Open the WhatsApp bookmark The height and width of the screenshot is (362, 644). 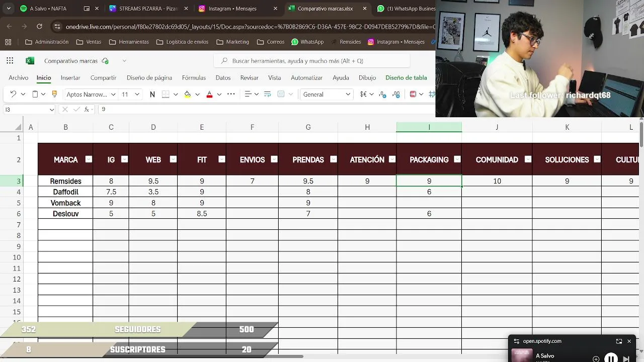pyautogui.click(x=307, y=42)
